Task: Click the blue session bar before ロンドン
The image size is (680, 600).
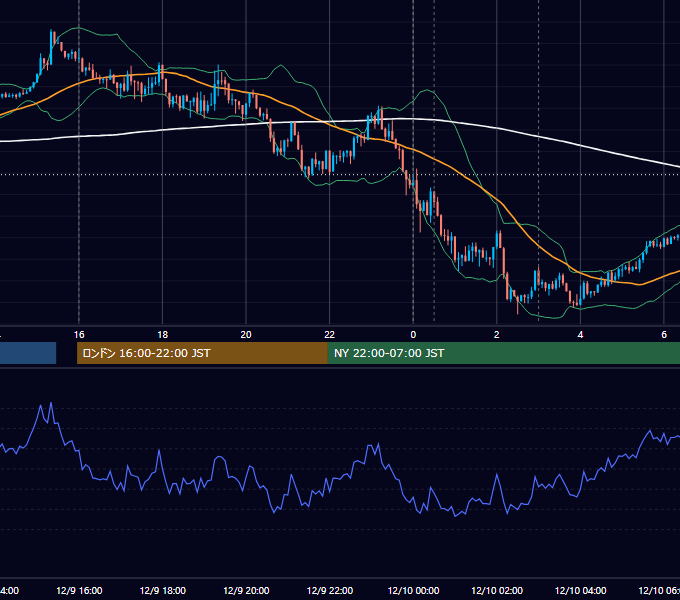Action: coord(28,353)
